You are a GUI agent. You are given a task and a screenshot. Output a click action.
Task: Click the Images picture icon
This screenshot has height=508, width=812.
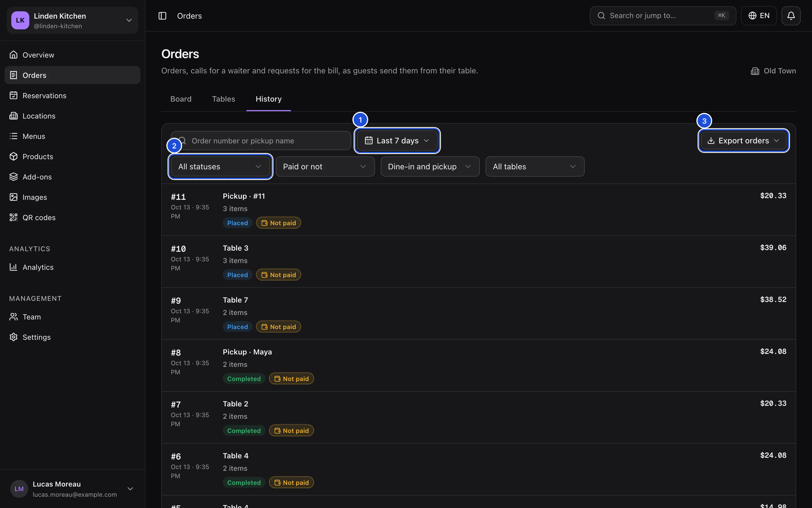coord(14,197)
